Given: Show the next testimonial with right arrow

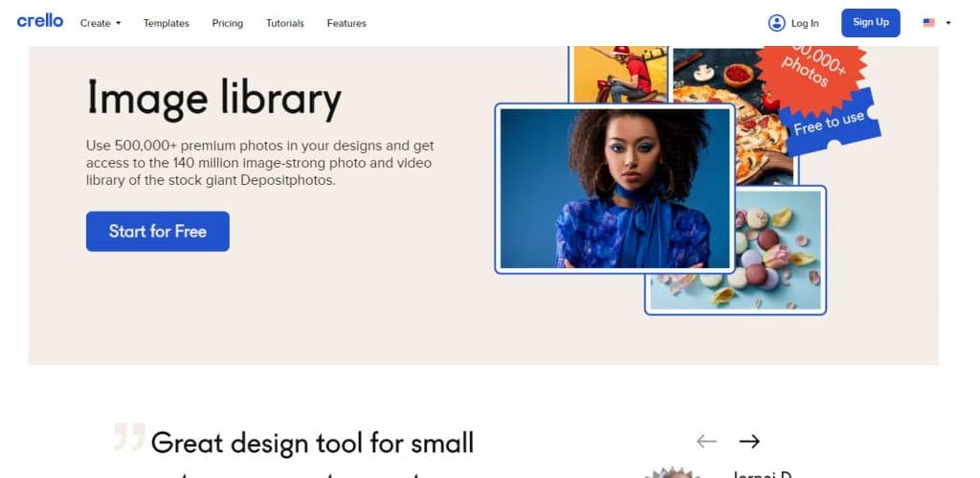Looking at the screenshot, I should (x=749, y=442).
